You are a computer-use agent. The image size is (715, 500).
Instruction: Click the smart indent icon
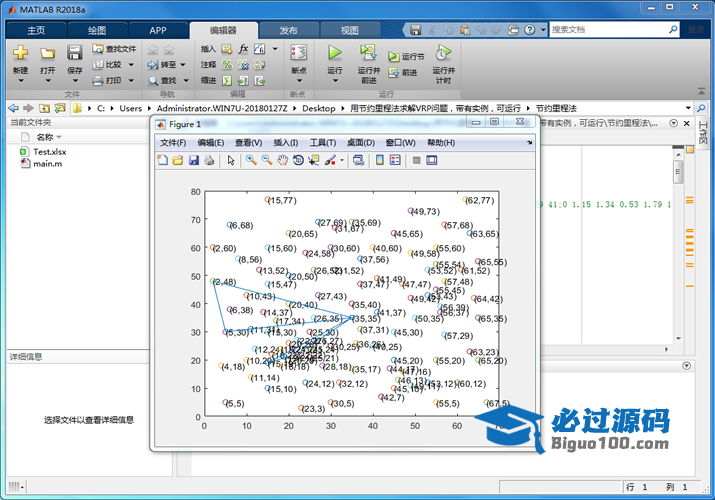click(x=227, y=81)
